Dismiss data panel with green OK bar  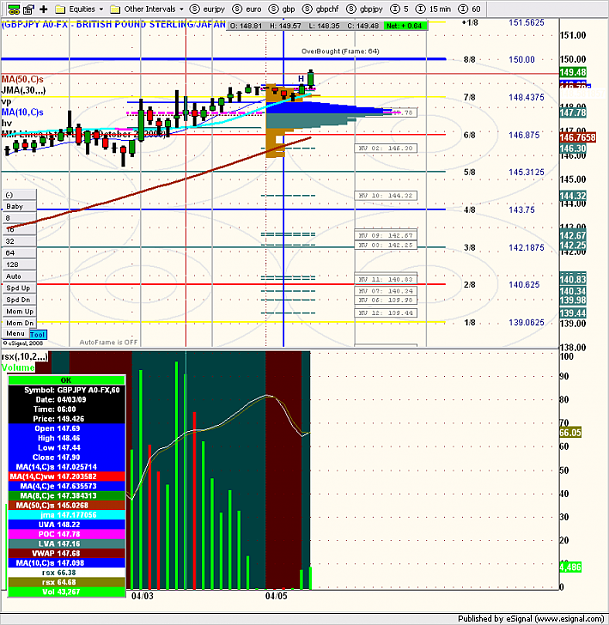[x=67, y=380]
